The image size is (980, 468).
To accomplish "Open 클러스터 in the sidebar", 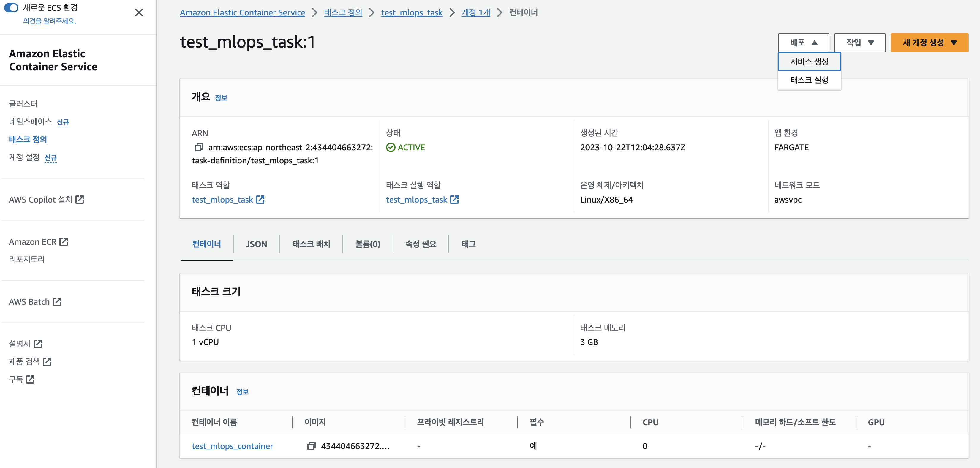I will click(x=23, y=104).
